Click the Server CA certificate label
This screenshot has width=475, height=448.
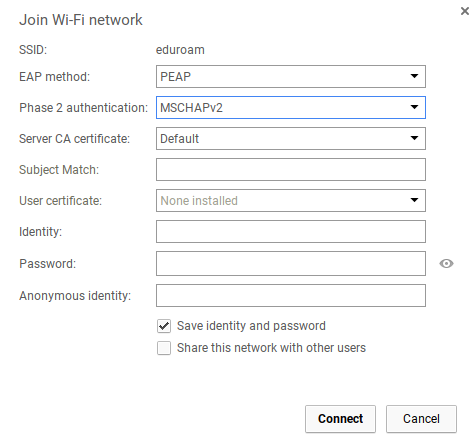[x=74, y=139]
